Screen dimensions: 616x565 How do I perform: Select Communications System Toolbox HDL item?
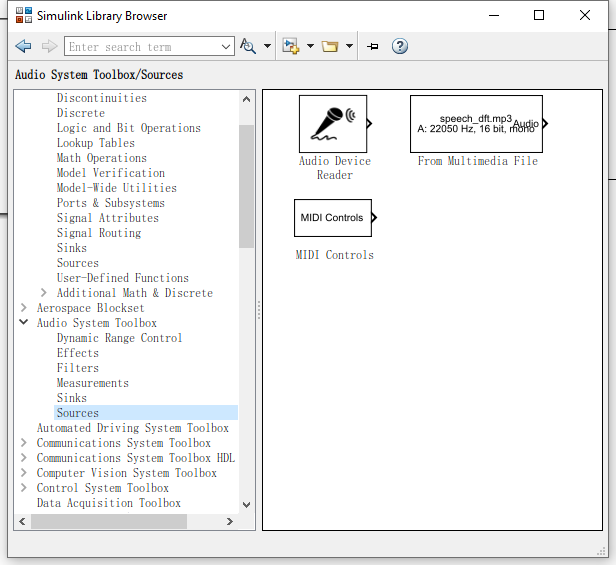tap(136, 458)
